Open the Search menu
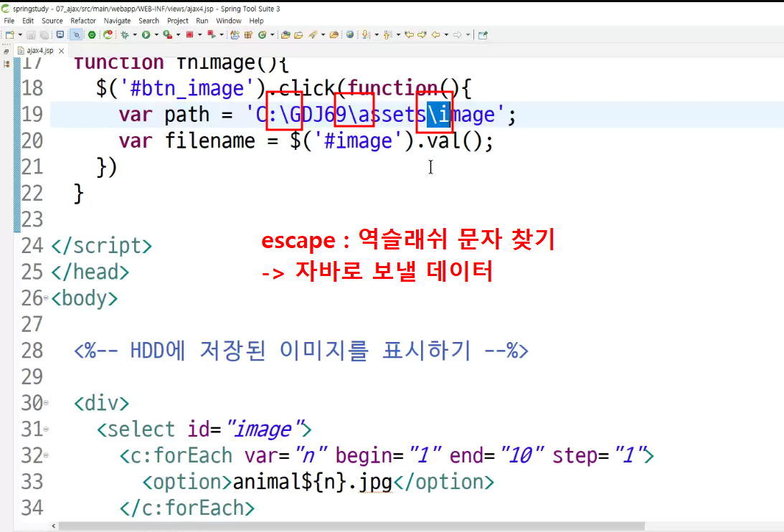The height and width of the screenshot is (532, 784). (x=148, y=21)
